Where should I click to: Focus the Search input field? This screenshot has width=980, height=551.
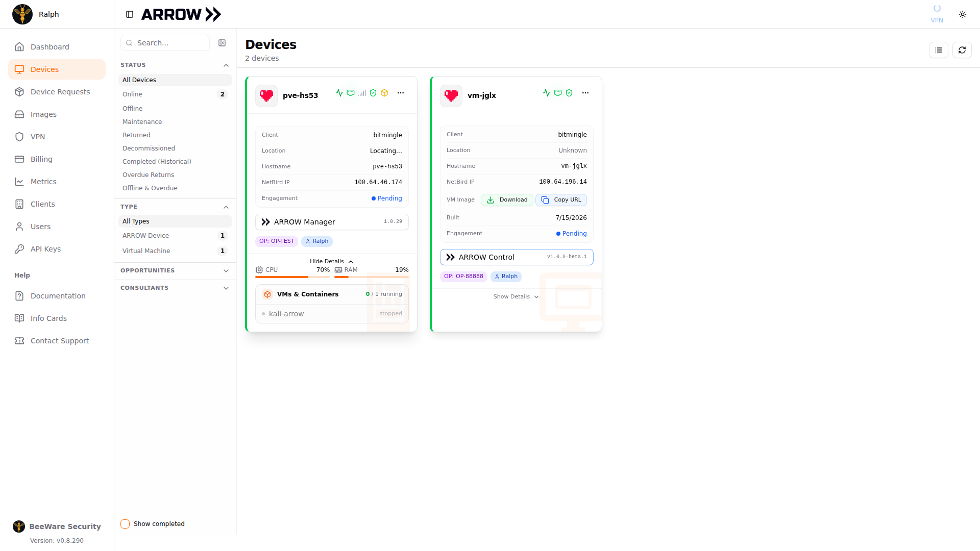coord(165,43)
